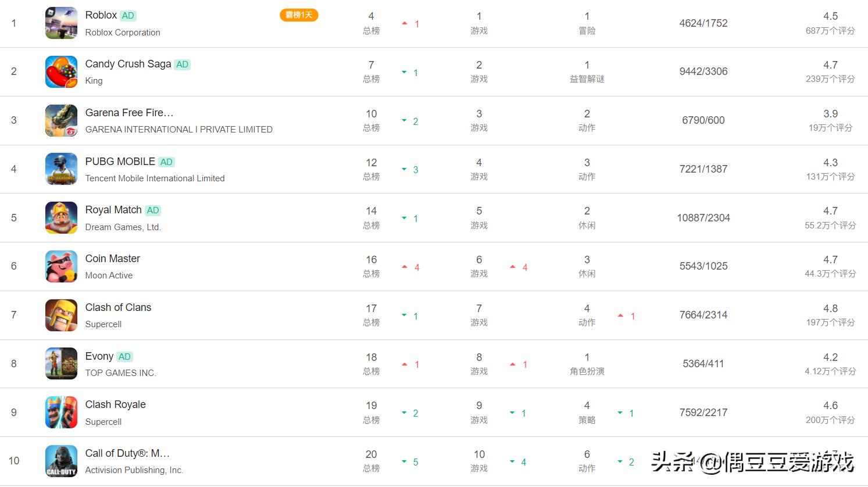The height and width of the screenshot is (487, 868).
Task: Open the Garena Free Fire title link
Action: click(x=130, y=113)
